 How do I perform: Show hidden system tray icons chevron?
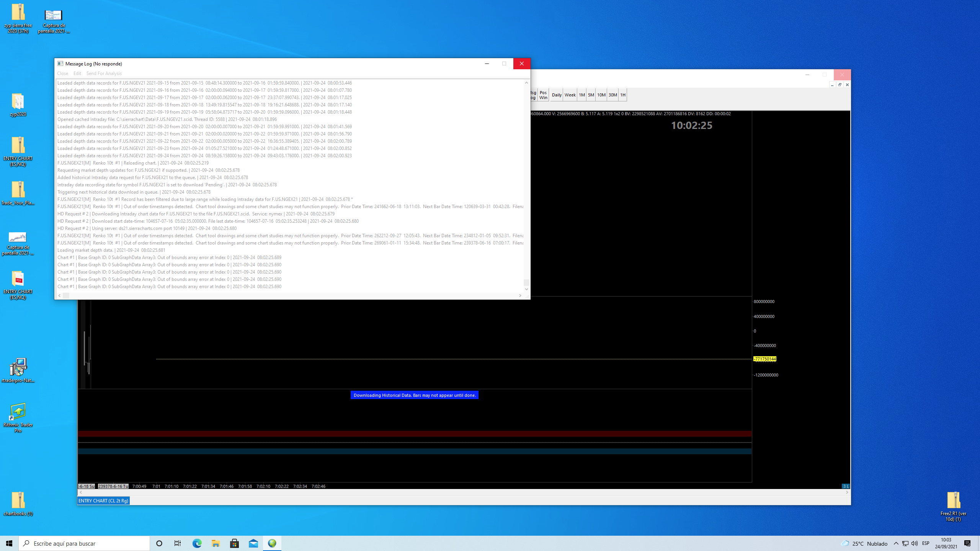coord(896,543)
